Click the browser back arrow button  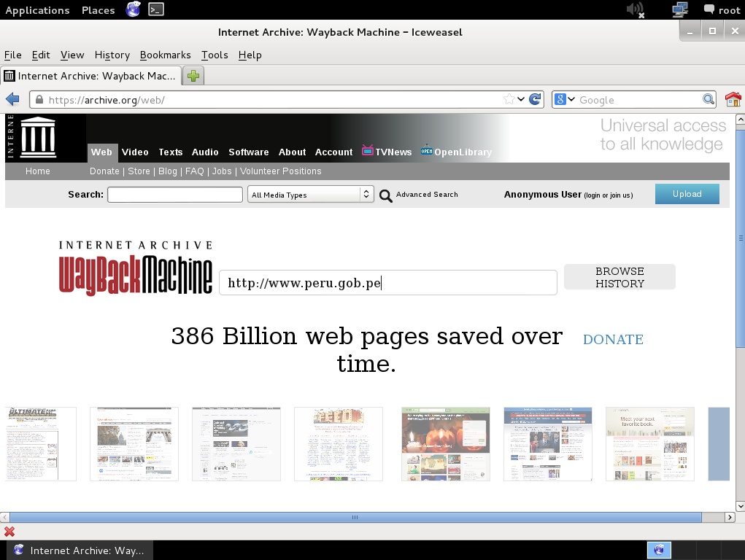[12, 100]
